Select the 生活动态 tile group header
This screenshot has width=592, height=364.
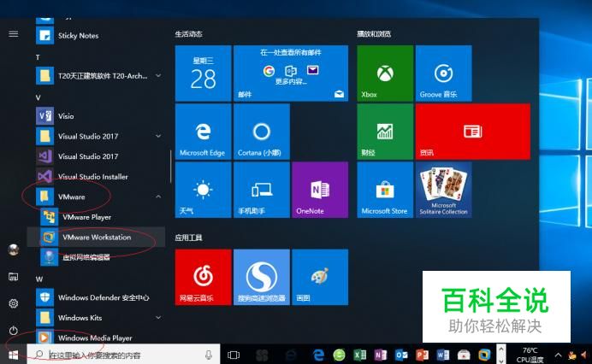click(189, 34)
